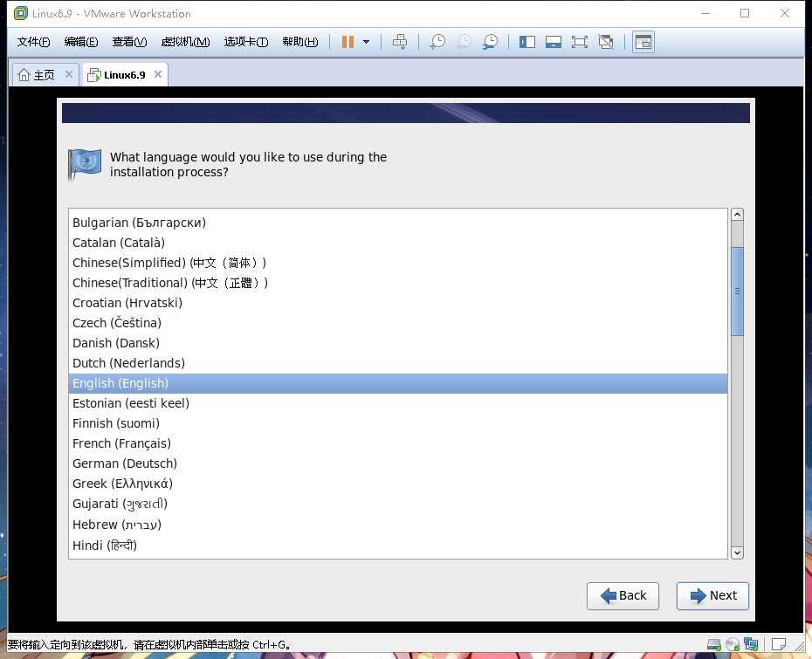This screenshot has height=659, width=812.
Task: Select Catalan (Català) language
Action: (x=398, y=243)
